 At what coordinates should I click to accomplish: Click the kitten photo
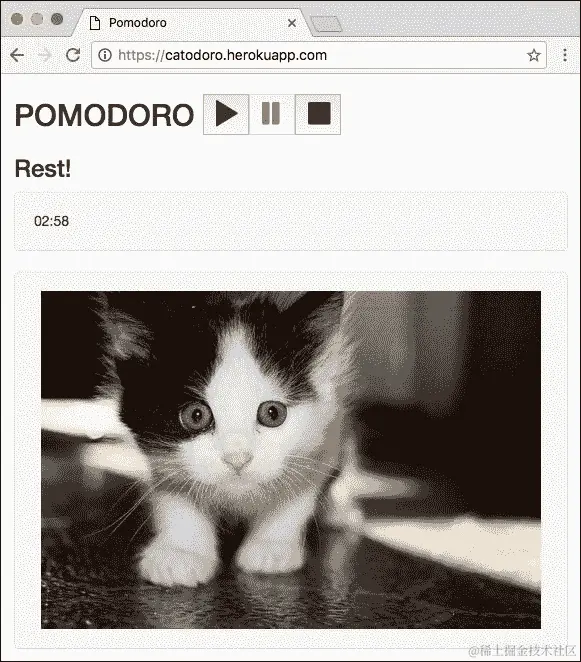tap(290, 460)
